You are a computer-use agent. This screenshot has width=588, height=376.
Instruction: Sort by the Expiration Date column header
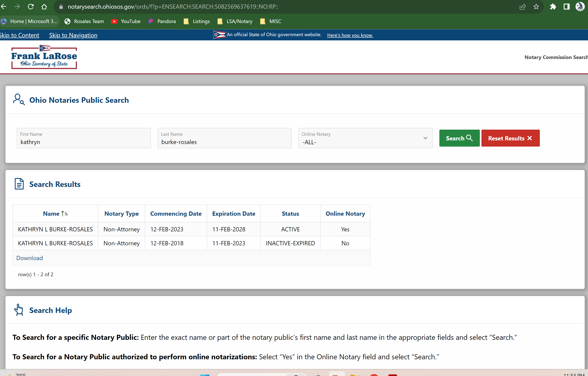234,214
